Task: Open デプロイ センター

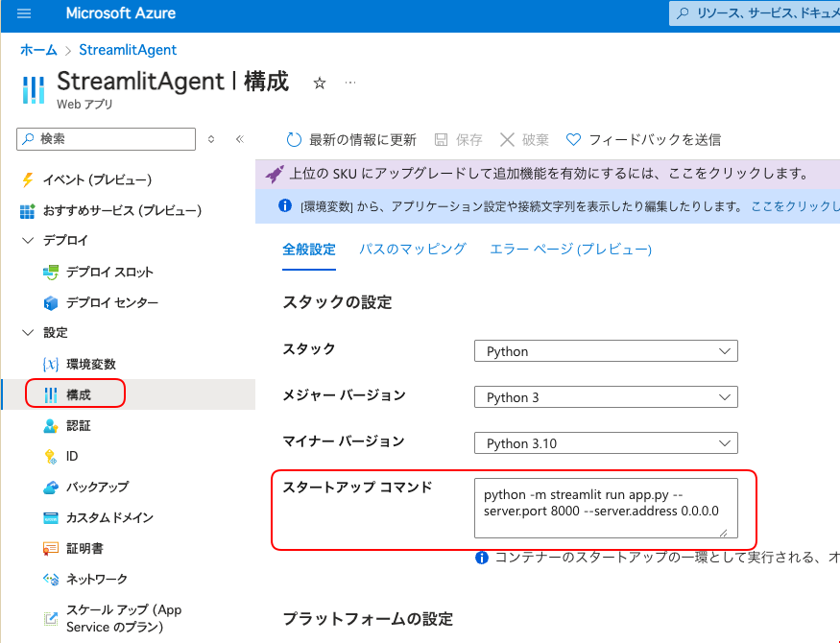Action: [112, 303]
